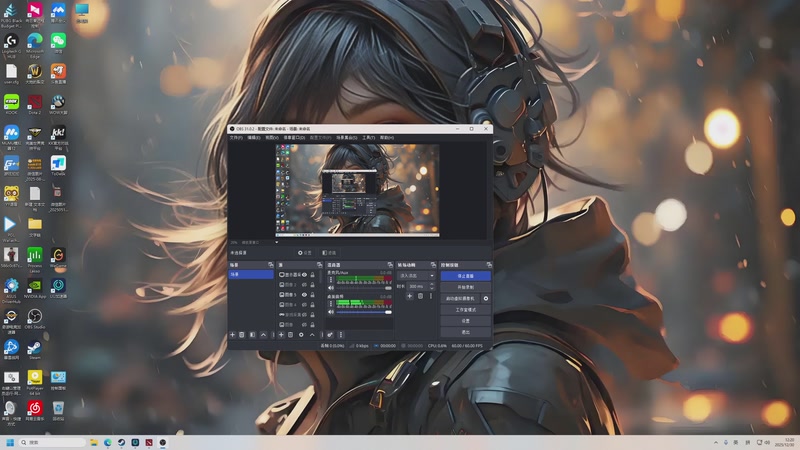Screen dimensions: 800x450
Task: Open 帮助(H) menu in OBS
Action: coord(387,137)
